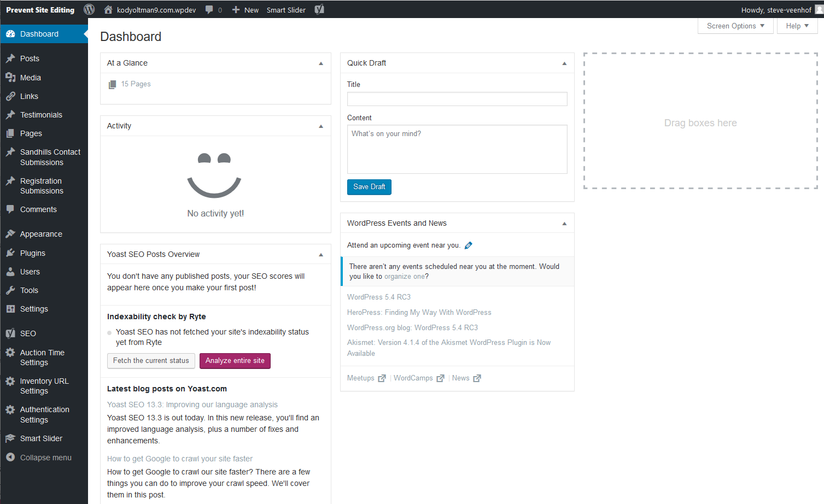Open HeroPress: Finding My Way With WordPress

[419, 312]
